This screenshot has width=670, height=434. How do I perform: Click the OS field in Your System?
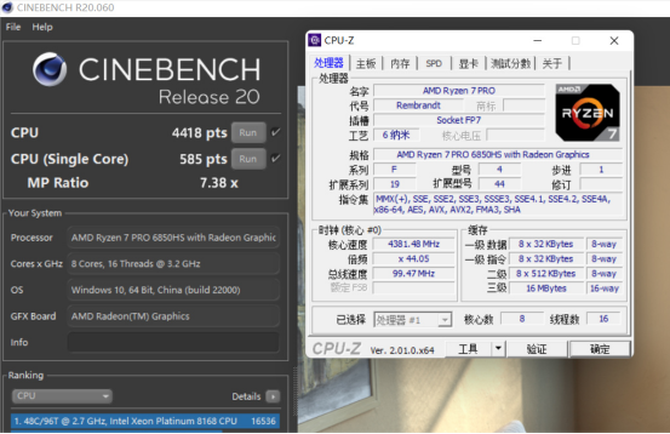(173, 290)
